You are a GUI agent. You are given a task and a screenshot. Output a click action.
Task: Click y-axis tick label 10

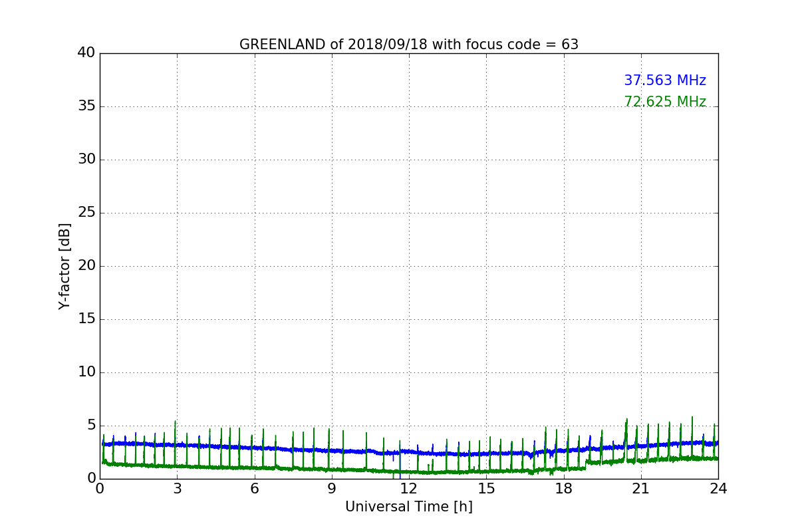click(x=86, y=372)
